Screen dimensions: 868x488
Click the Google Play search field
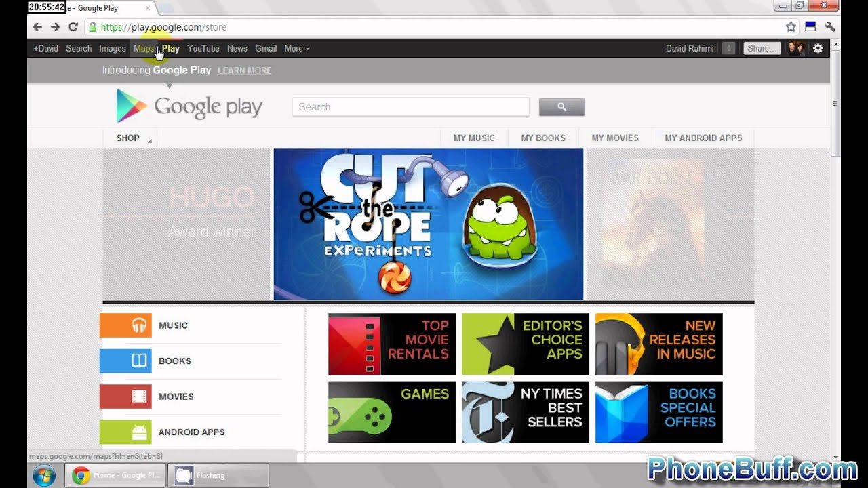pyautogui.click(x=411, y=106)
